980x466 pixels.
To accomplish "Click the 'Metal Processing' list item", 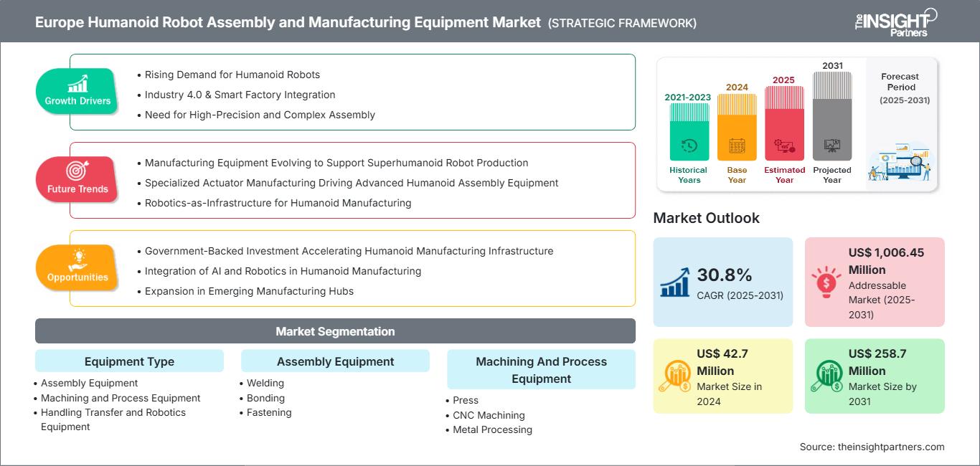I will 492,429.
